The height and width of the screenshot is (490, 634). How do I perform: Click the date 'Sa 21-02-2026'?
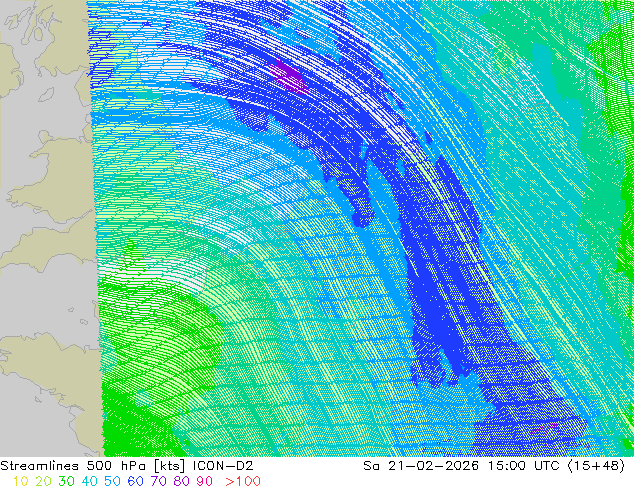click(421, 466)
